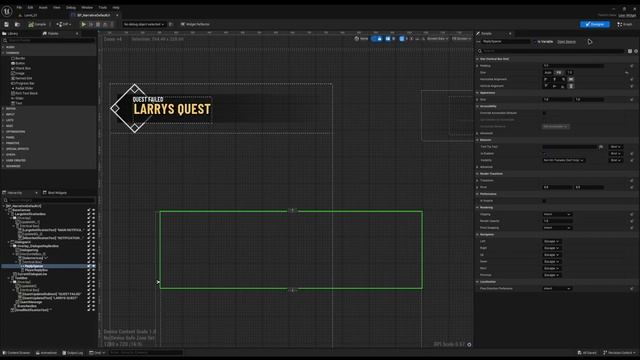This screenshot has height=360, width=640.
Task: Open the Help menu
Action: point(116,7)
